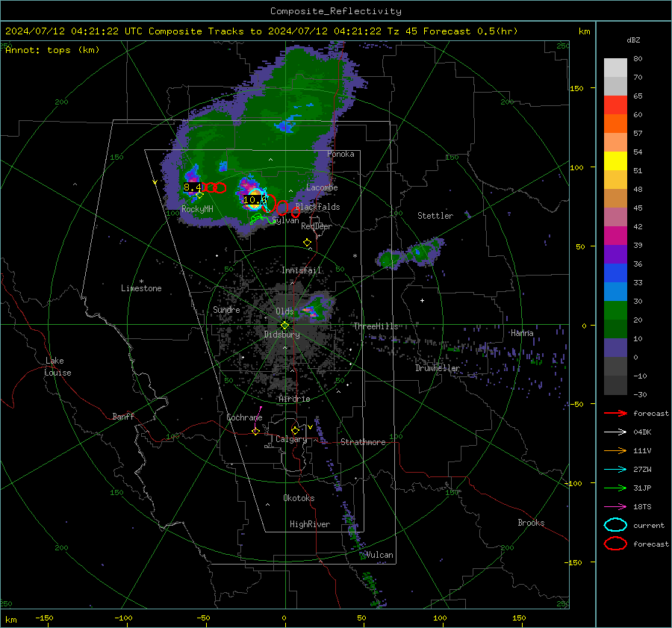Click the Hanna city label

pyautogui.click(x=522, y=333)
